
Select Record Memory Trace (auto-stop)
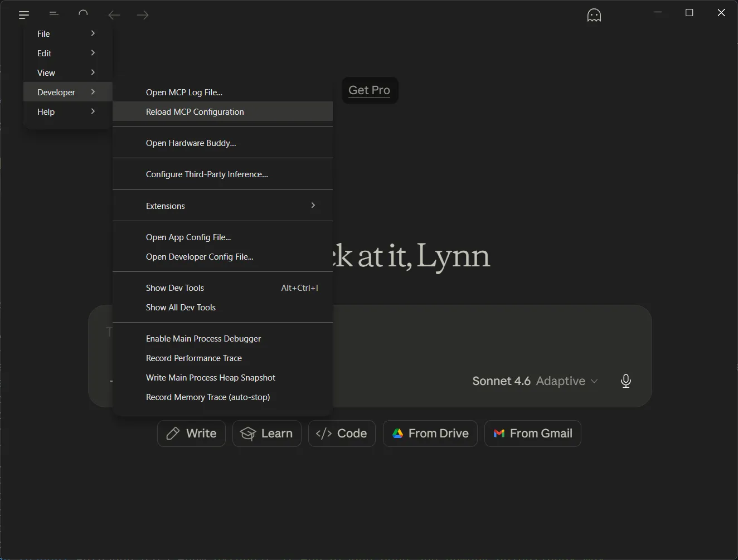click(x=222, y=397)
